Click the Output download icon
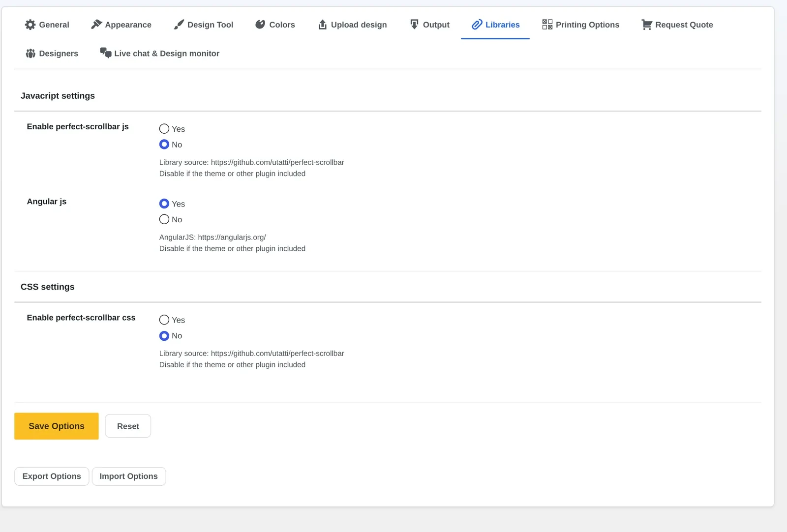787x532 pixels. [415, 25]
